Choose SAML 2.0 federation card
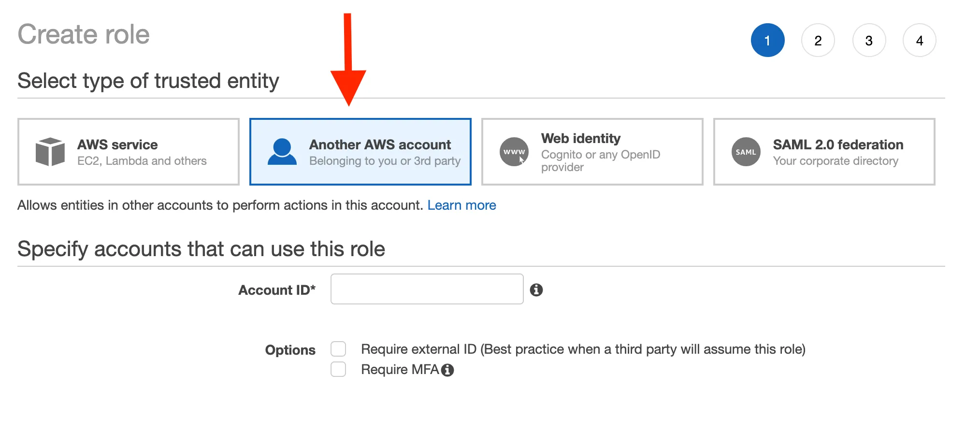This screenshot has height=432, width=980. [x=824, y=152]
